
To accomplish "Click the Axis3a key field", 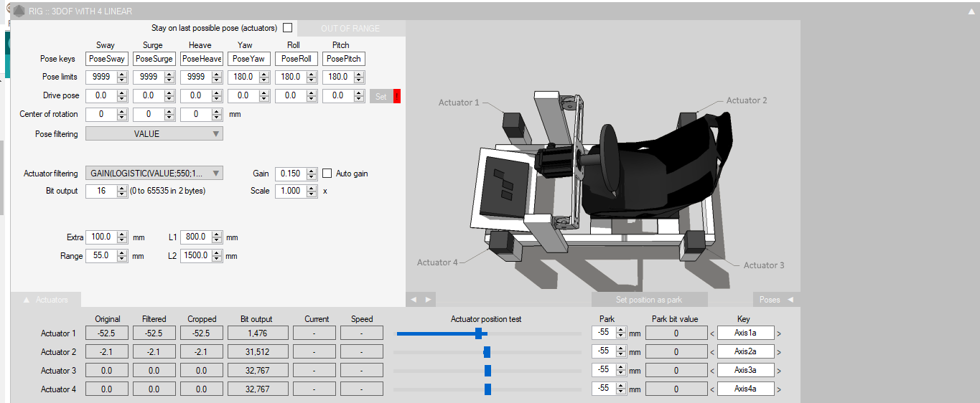I will coord(746,371).
